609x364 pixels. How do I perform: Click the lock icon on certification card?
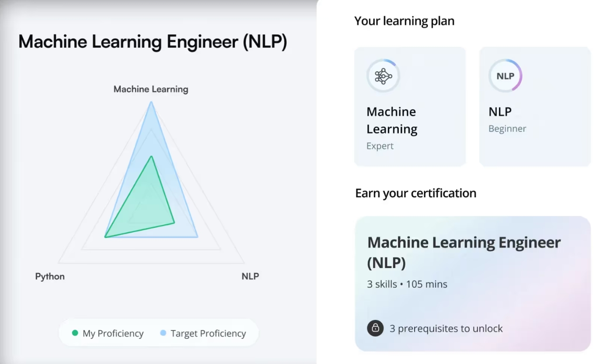[x=375, y=328]
